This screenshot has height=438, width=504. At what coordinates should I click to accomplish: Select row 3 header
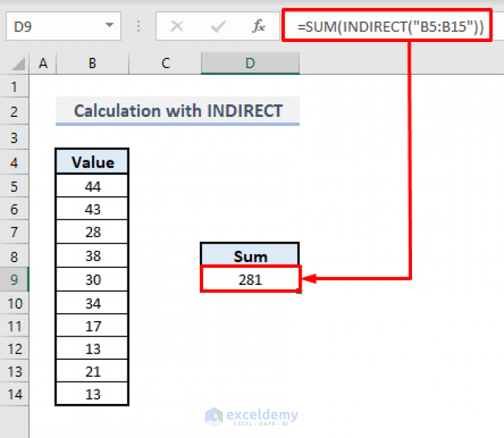pos(14,137)
